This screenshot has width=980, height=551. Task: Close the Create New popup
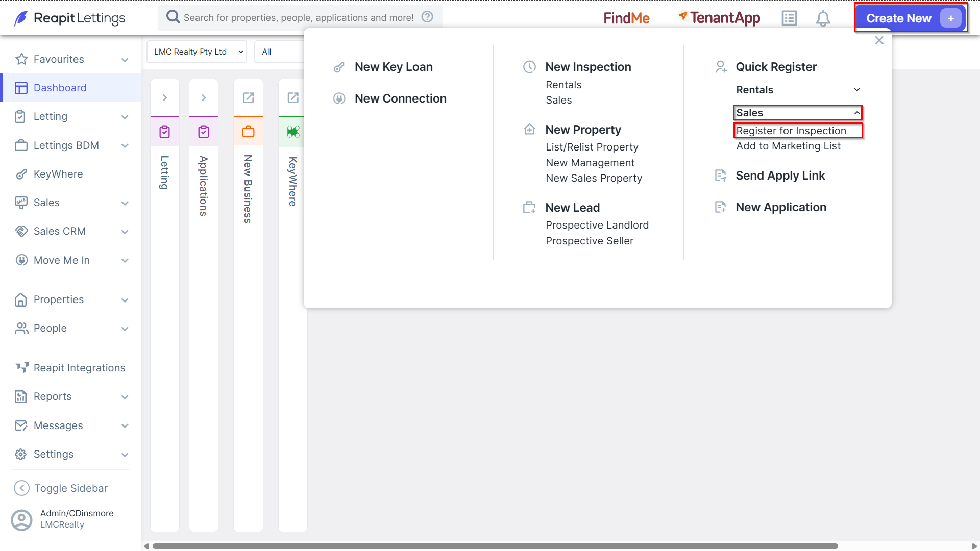click(x=879, y=40)
